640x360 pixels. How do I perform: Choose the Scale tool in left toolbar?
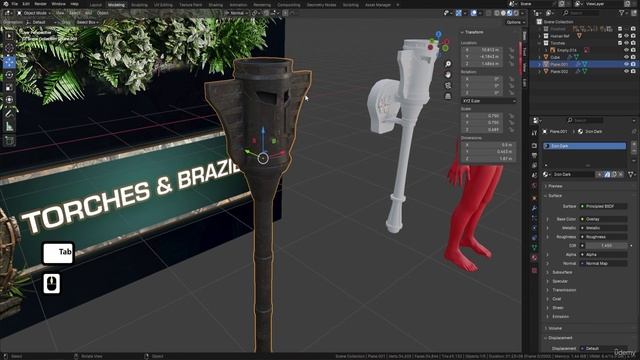[x=9, y=87]
